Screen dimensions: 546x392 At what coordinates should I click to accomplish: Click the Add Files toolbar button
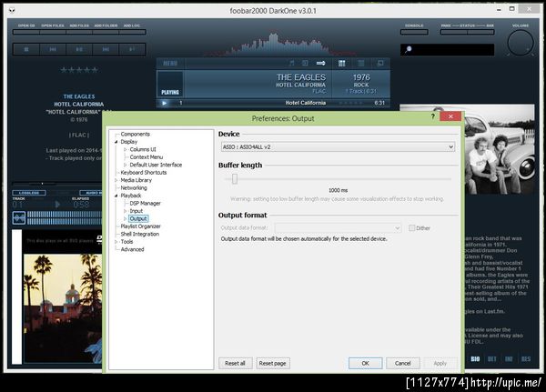coord(79,32)
